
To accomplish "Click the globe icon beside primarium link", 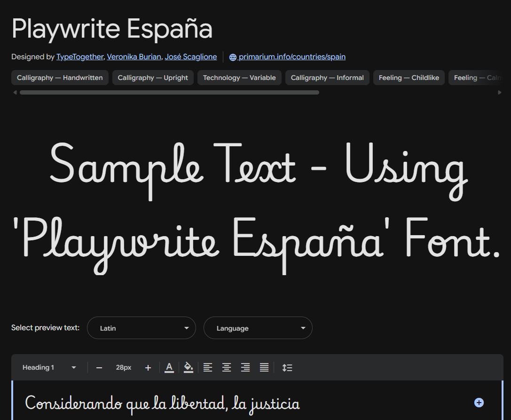I will click(233, 57).
